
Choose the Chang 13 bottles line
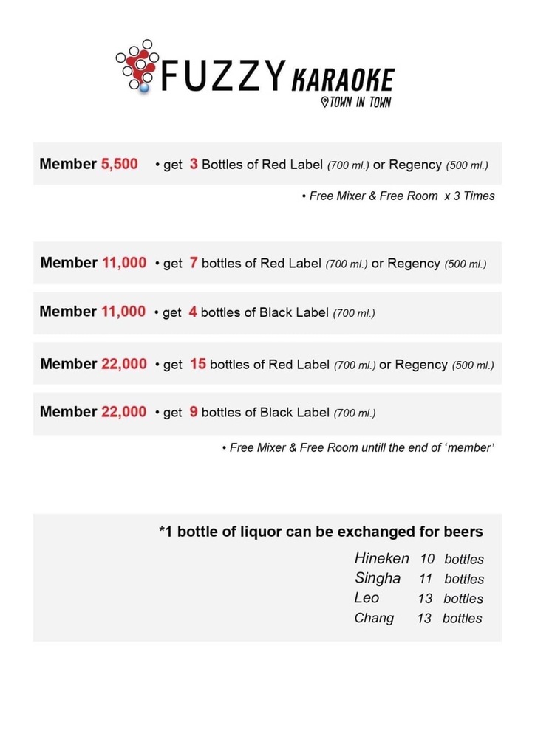tap(419, 618)
